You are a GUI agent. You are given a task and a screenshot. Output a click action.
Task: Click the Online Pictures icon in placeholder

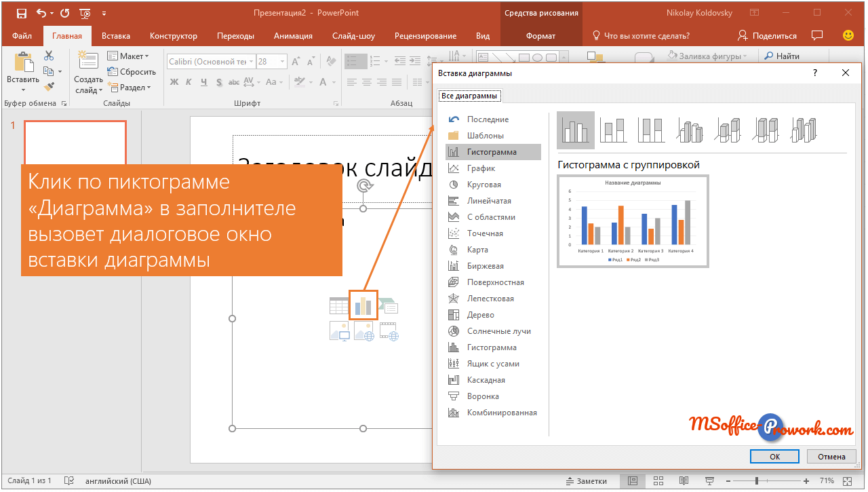click(363, 331)
